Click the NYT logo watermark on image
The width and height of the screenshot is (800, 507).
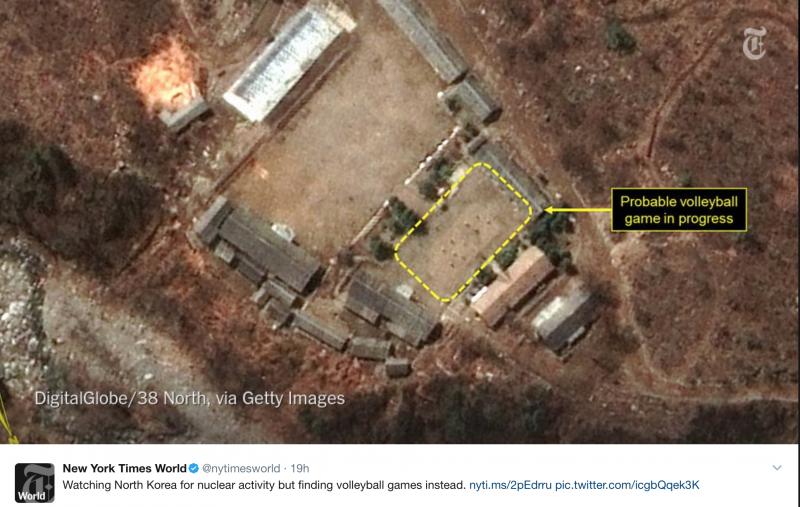click(754, 43)
